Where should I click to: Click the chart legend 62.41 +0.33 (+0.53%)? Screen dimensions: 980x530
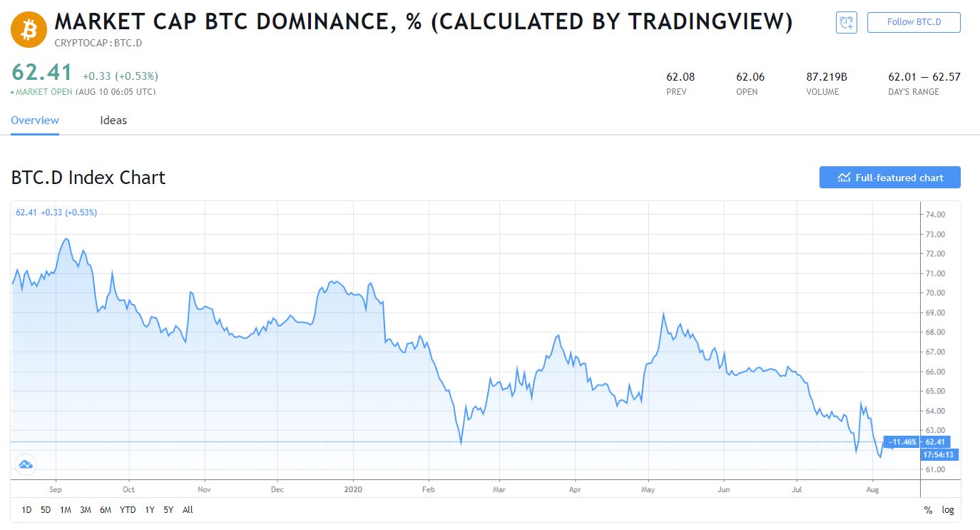pos(56,213)
